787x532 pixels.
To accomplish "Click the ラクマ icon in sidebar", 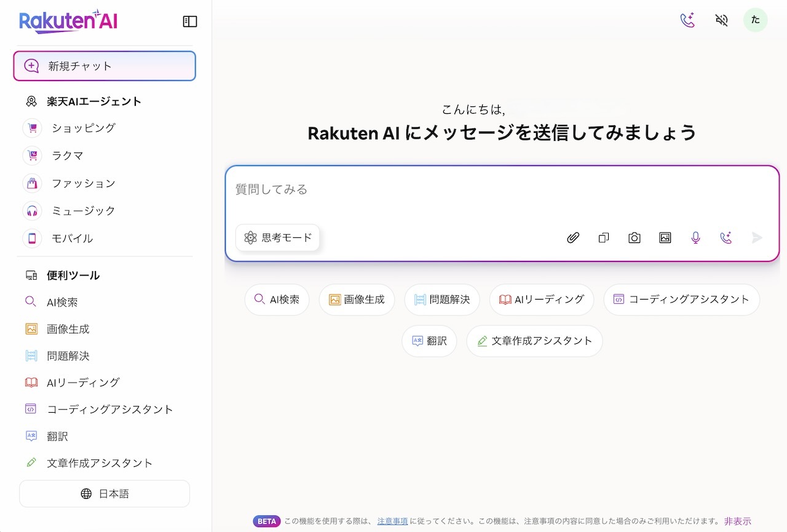I will (32, 156).
